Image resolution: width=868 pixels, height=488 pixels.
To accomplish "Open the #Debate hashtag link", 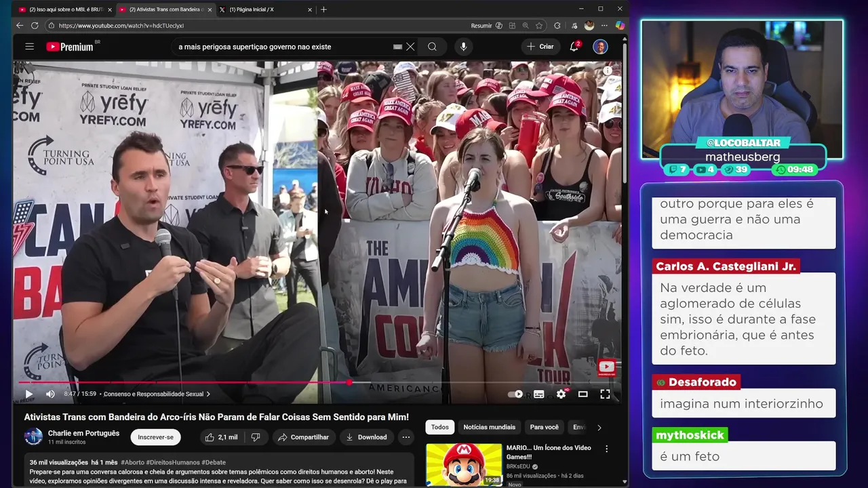I will click(x=214, y=462).
